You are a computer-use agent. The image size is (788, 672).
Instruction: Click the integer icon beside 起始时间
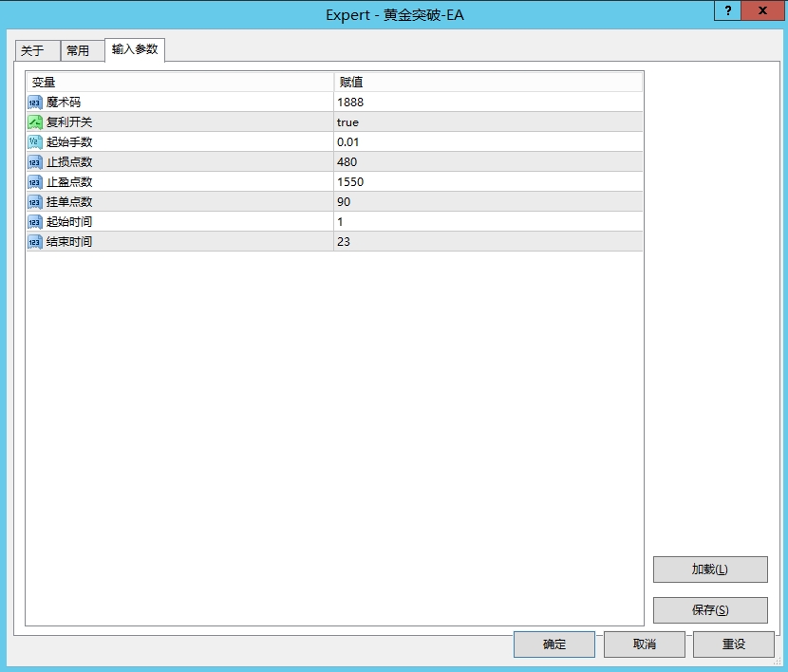pos(35,222)
